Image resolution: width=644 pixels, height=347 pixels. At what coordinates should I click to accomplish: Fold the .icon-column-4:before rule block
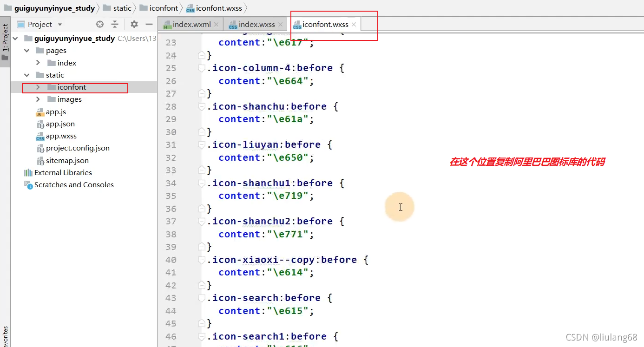202,68
